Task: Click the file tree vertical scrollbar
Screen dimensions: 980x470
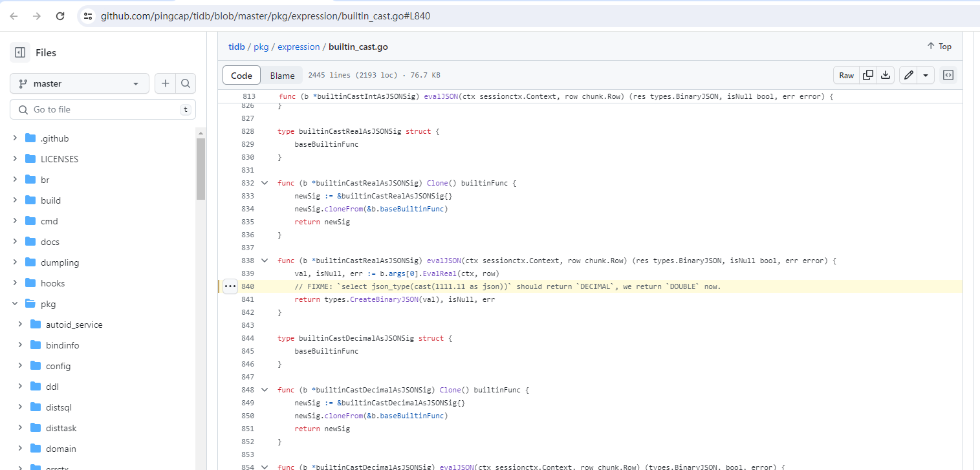Action: (201, 168)
